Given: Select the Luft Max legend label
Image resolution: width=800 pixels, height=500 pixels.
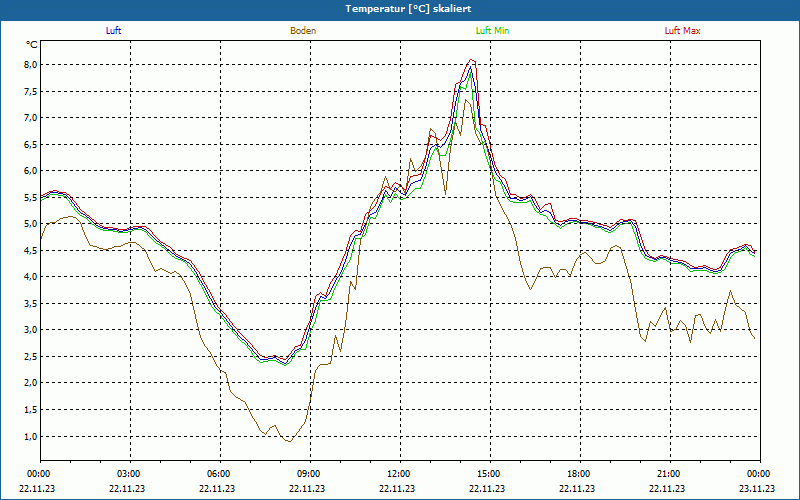Looking at the screenshot, I should 683,31.
